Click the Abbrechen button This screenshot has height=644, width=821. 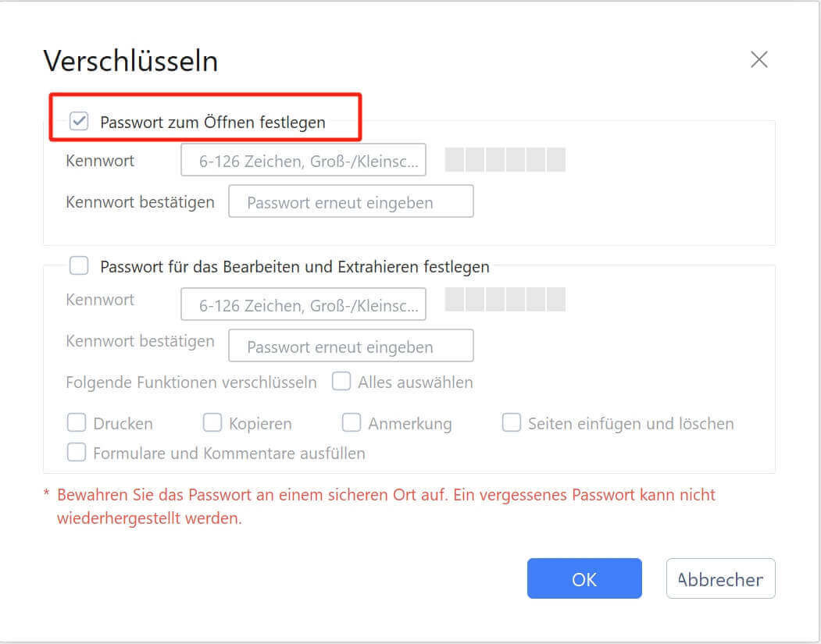[x=719, y=578]
